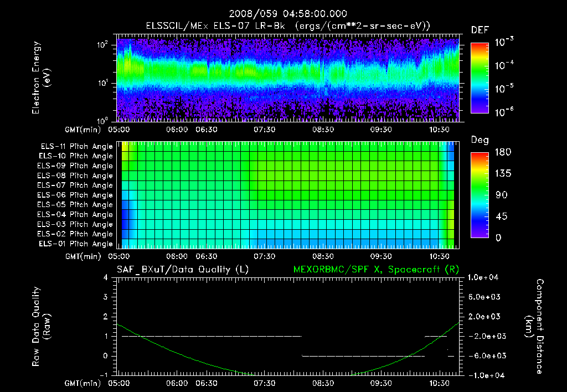Select the ELS-02 Pitch Angle row label

75,234
